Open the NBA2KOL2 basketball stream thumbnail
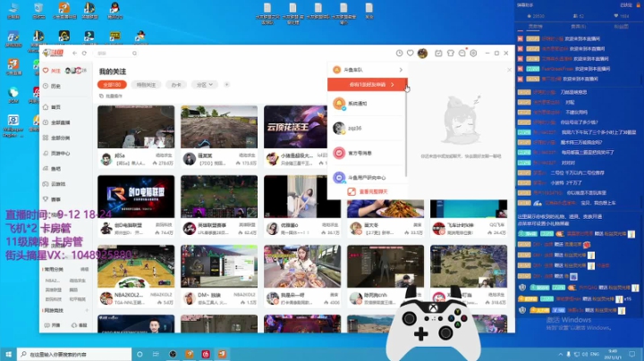 pos(136,266)
